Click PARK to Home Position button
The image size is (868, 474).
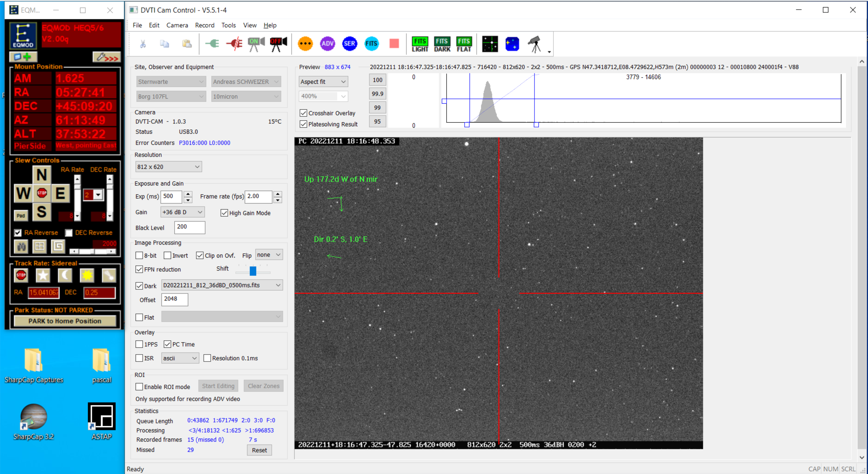pos(65,321)
